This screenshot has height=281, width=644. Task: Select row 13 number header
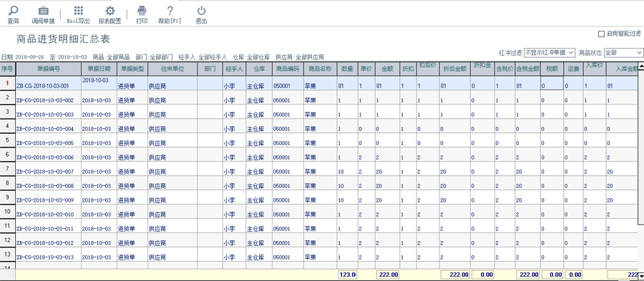(x=8, y=255)
